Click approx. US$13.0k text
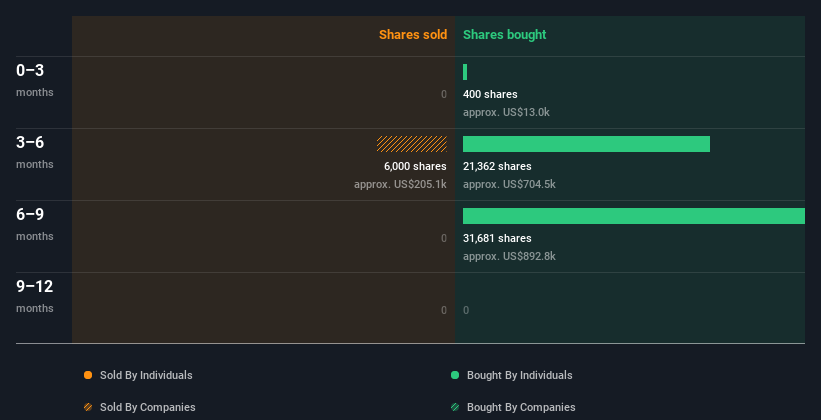 click(x=506, y=112)
